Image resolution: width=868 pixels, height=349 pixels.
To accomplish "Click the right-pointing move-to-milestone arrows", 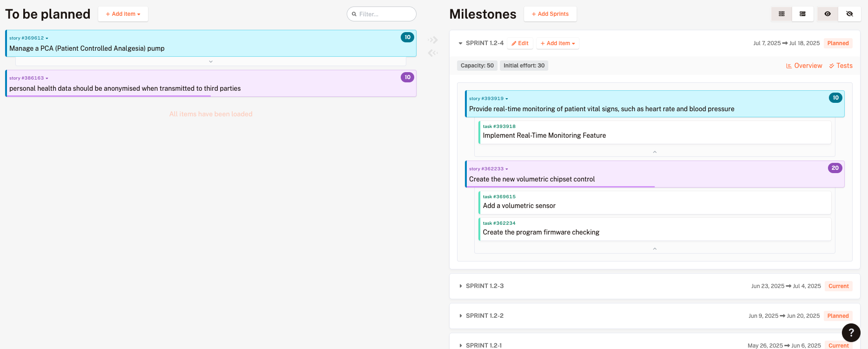I will [433, 40].
